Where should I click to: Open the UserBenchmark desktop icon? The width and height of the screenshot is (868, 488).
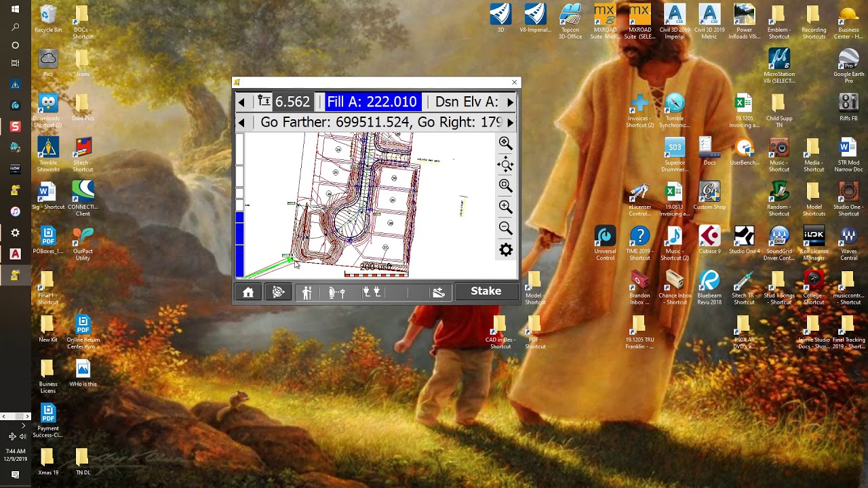coord(745,151)
